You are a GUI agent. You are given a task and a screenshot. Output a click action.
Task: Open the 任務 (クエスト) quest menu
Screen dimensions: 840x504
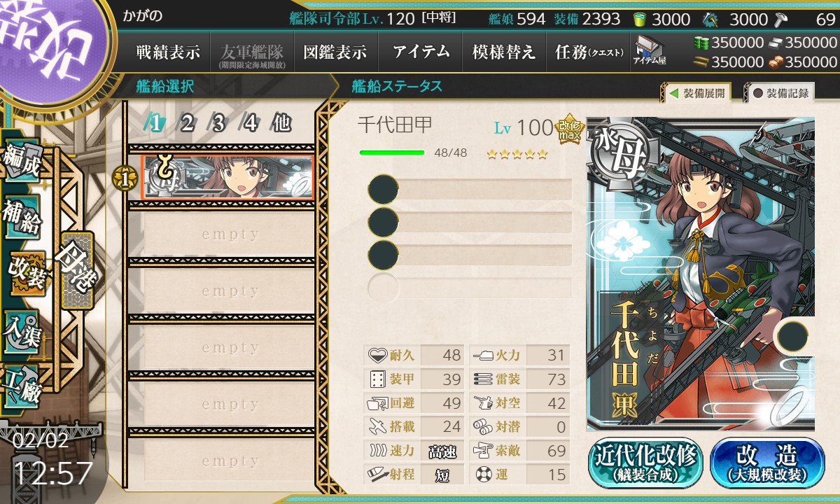pyautogui.click(x=588, y=52)
